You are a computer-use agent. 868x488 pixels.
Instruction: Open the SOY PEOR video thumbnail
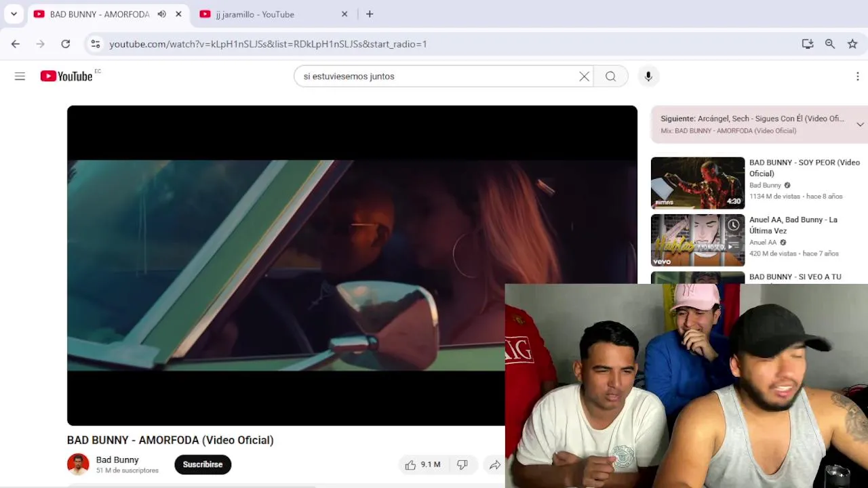click(698, 183)
